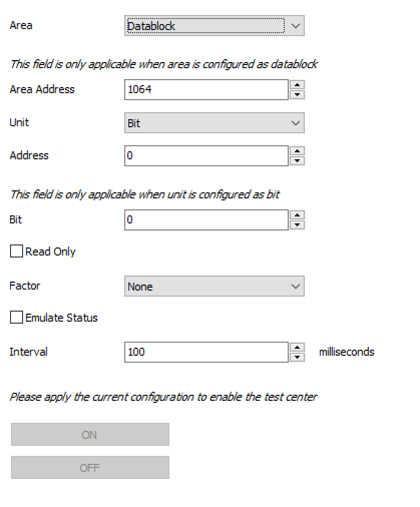Enable the Read Only checkbox
The width and height of the screenshot is (420, 507).
click(x=17, y=251)
